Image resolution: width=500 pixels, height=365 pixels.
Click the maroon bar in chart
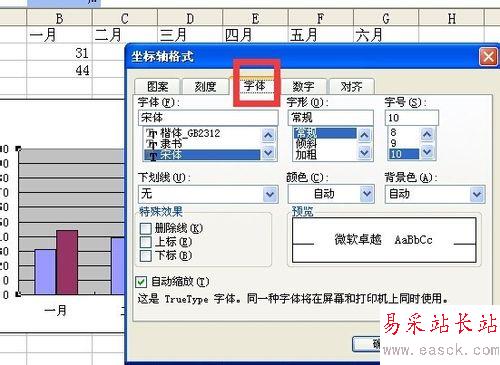tap(67, 262)
